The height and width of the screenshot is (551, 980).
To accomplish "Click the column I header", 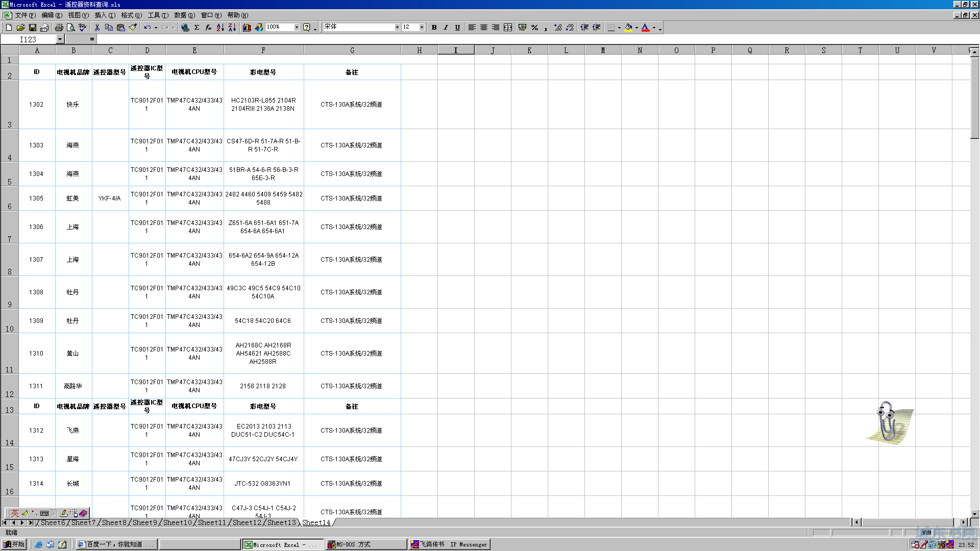I will coord(456,50).
